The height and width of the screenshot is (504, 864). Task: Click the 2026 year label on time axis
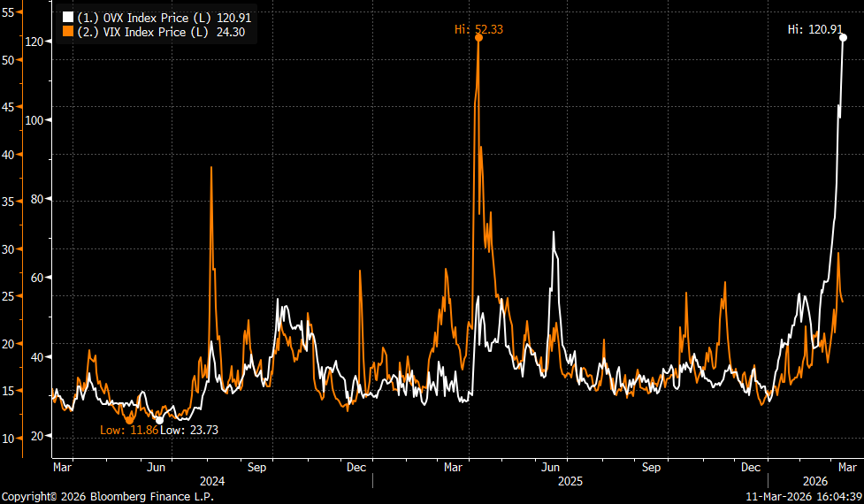815,482
